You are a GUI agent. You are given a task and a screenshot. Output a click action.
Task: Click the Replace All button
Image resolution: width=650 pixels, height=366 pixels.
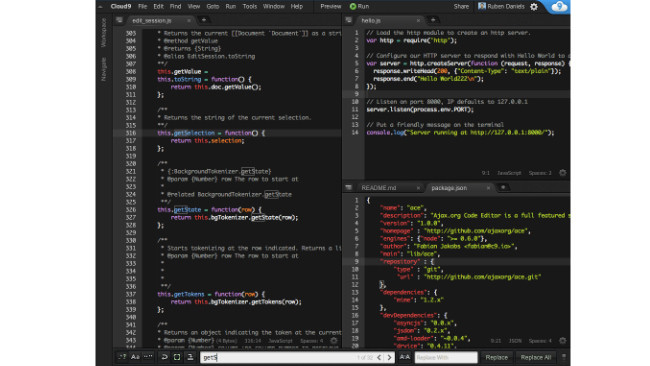[536, 357]
